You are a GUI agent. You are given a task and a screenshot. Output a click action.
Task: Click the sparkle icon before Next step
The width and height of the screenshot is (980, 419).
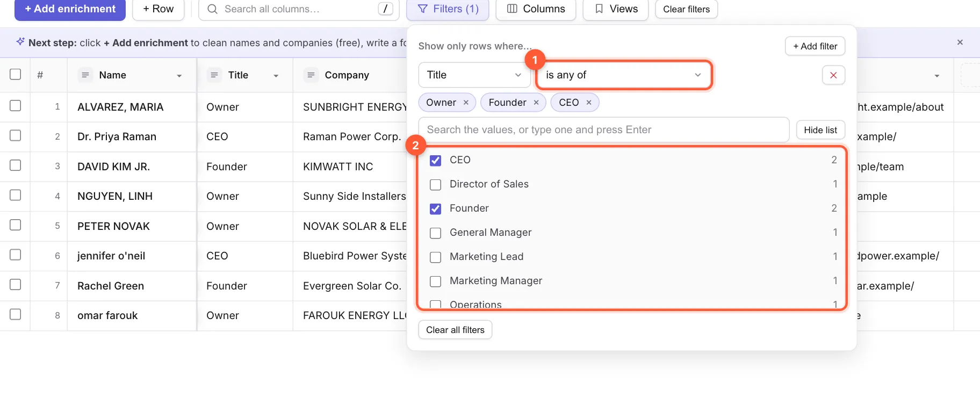click(x=20, y=42)
